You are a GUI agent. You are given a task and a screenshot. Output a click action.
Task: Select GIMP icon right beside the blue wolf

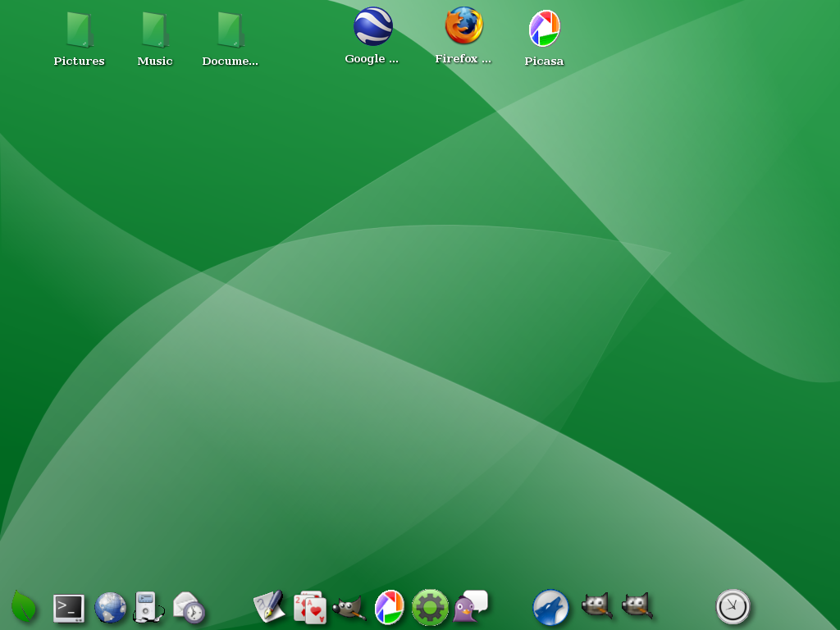click(x=597, y=605)
